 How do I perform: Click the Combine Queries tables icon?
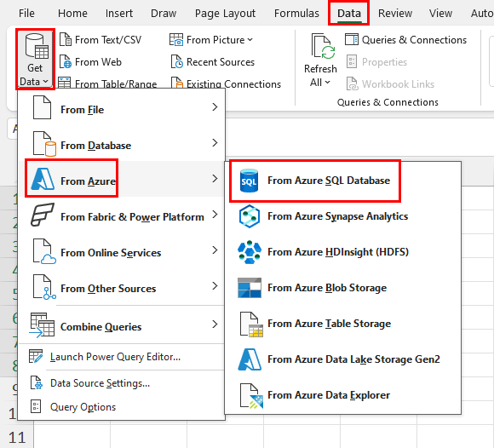(x=42, y=325)
